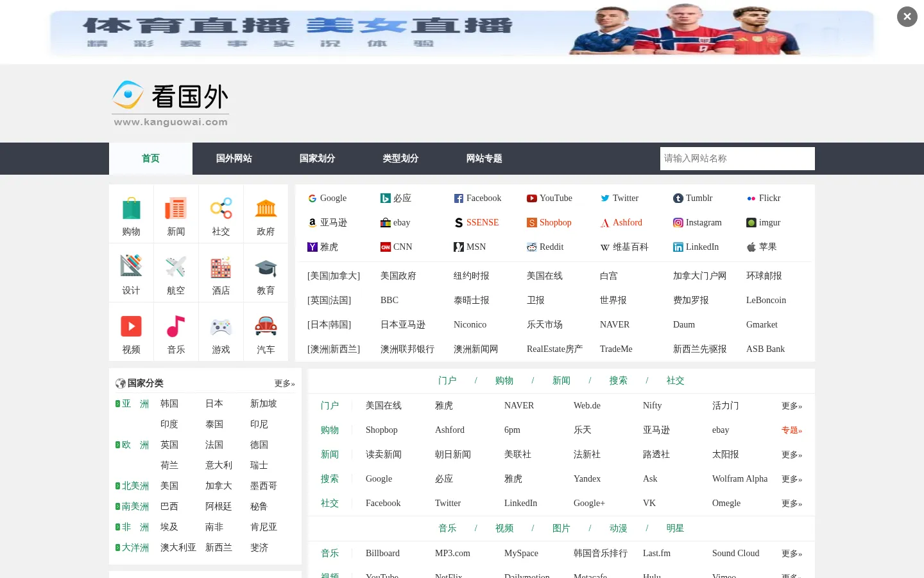Open the 购物 shopping bag category icon
924x578 pixels.
coord(131,209)
